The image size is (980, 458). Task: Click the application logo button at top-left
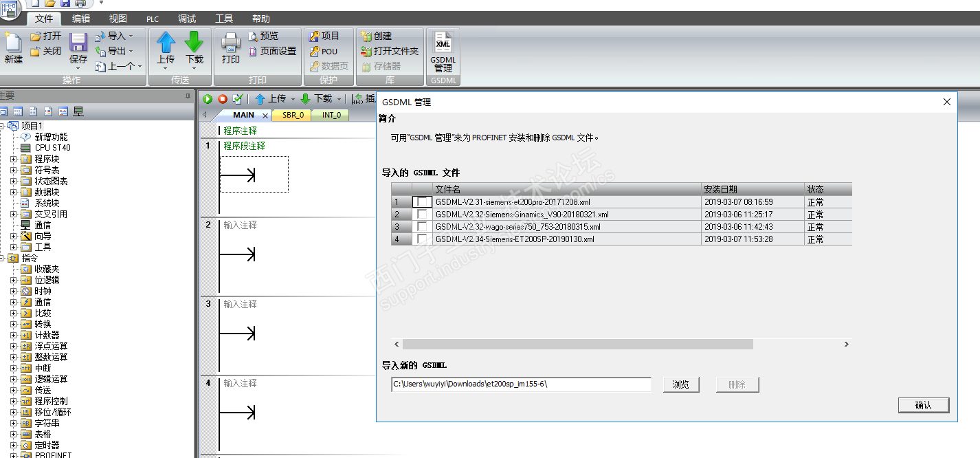tap(8, 10)
